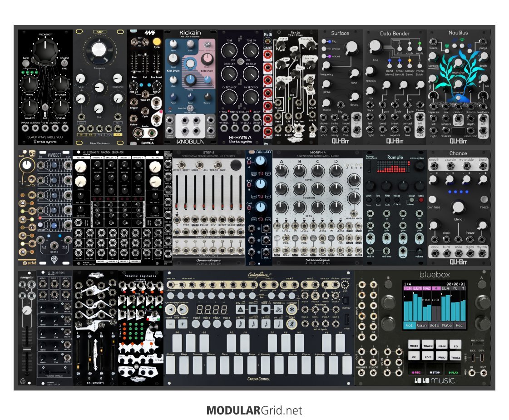509x420 pixels.
Task: Click the Kickain module title
Action: coord(190,33)
